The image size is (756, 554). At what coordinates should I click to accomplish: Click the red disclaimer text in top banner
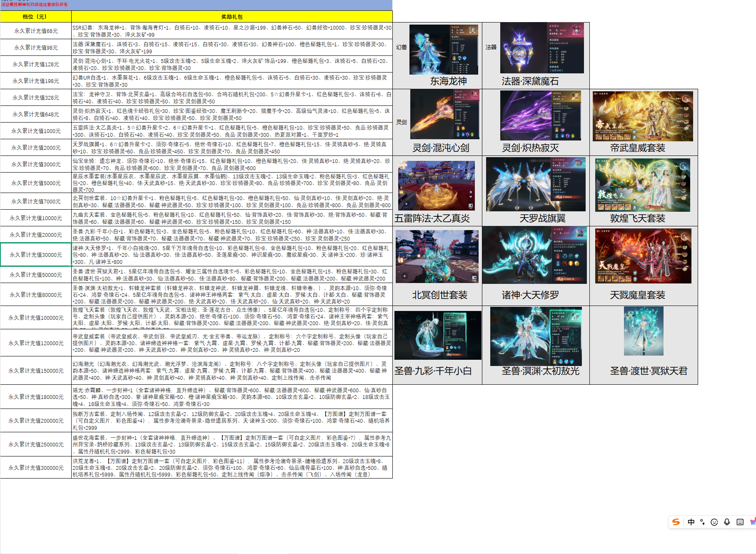[x=34, y=5]
